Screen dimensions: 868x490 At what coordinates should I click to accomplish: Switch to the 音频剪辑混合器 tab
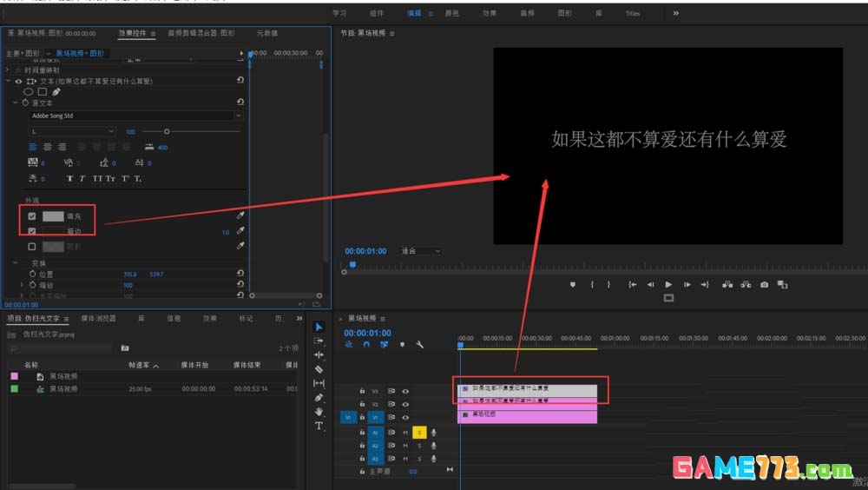pos(201,33)
